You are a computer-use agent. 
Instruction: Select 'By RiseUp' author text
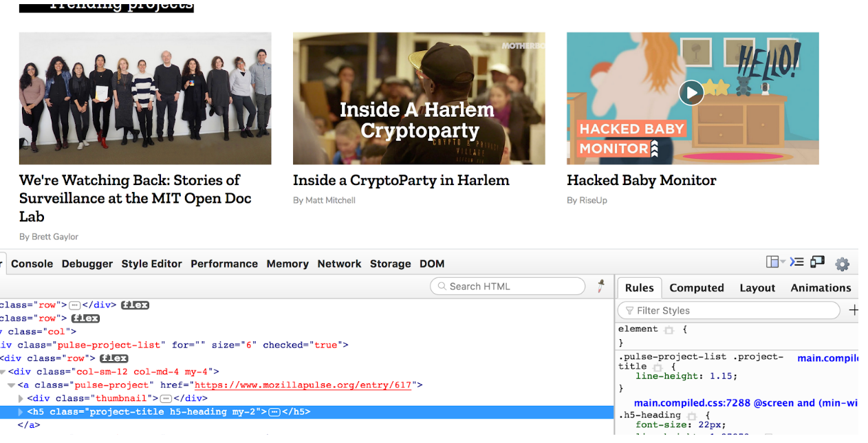[587, 200]
